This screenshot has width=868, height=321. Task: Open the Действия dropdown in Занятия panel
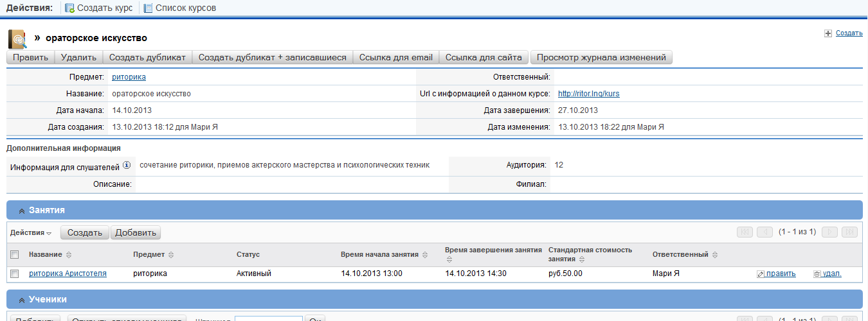[31, 232]
